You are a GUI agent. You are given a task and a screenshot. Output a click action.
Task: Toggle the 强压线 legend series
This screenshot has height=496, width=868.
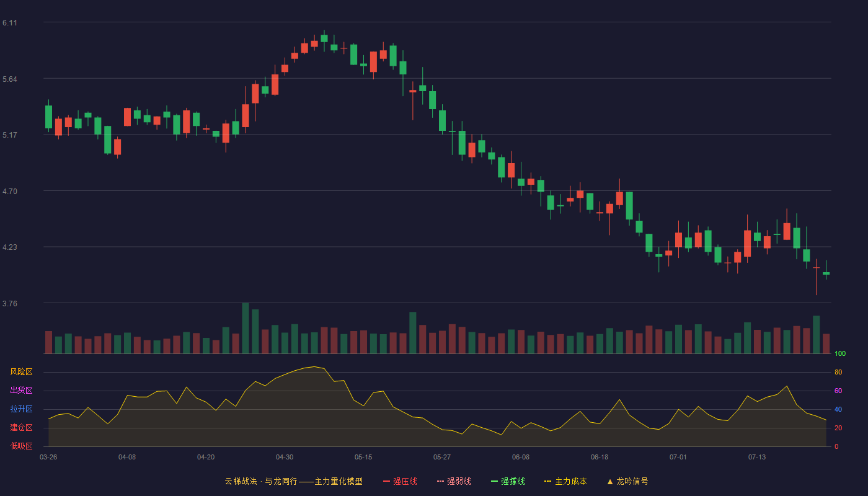[x=400, y=481]
